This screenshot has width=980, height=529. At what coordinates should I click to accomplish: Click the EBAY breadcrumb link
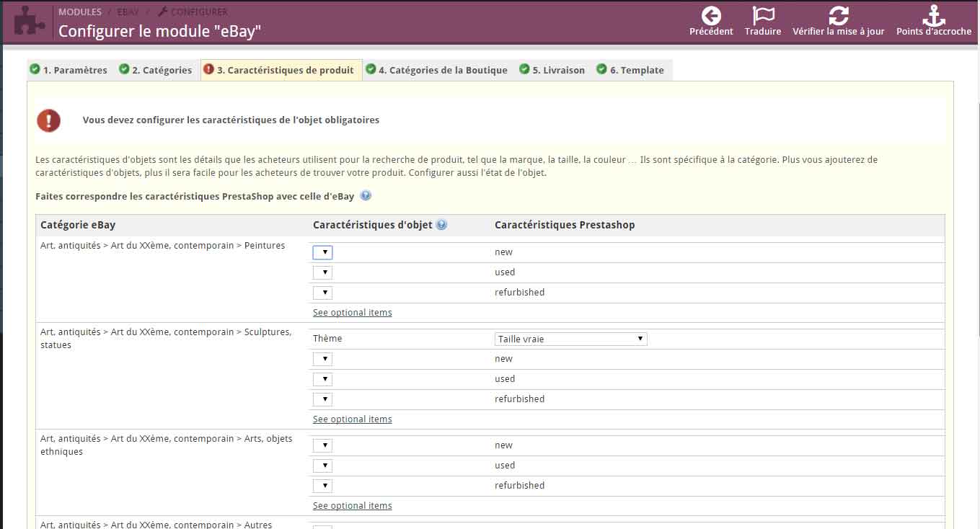click(x=128, y=12)
